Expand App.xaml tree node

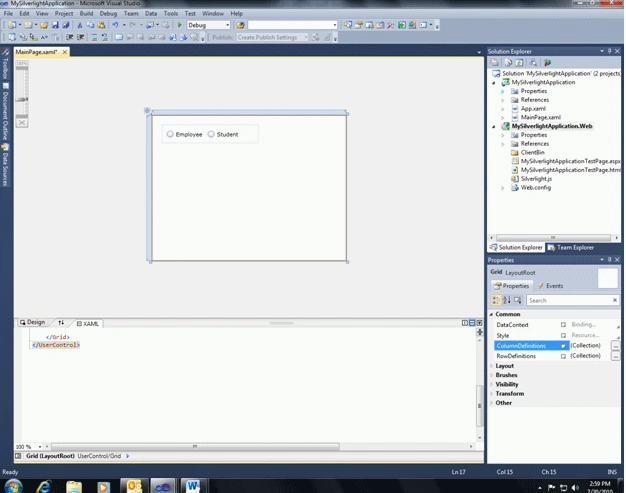(x=503, y=109)
